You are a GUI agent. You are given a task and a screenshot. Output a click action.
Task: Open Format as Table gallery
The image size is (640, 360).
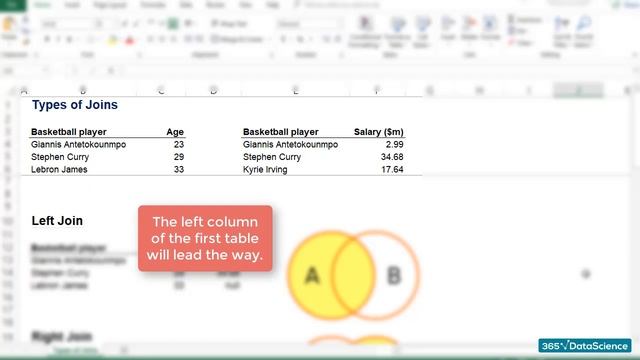coord(398,32)
